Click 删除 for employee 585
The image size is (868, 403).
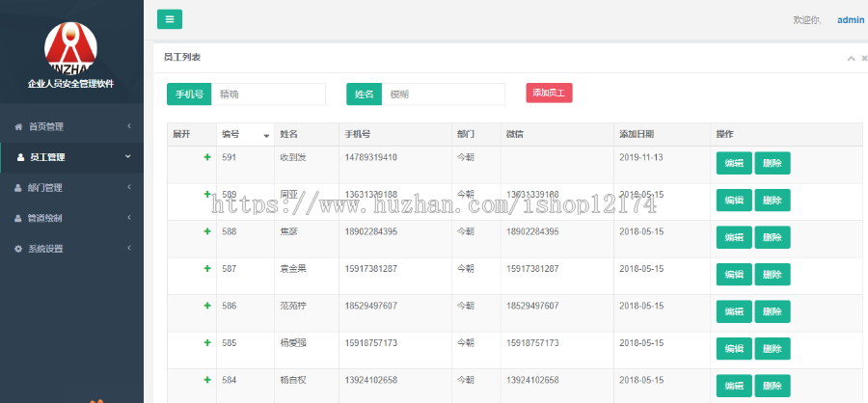tap(773, 349)
